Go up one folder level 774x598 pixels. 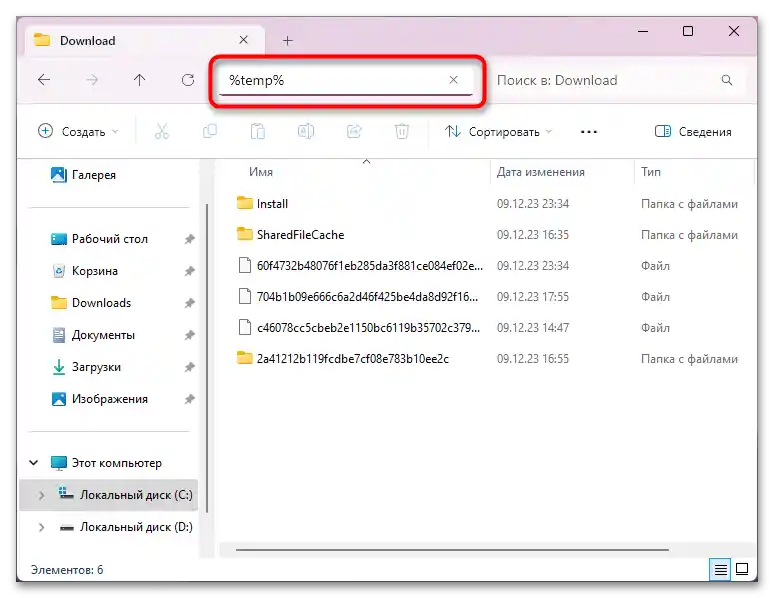click(x=140, y=80)
